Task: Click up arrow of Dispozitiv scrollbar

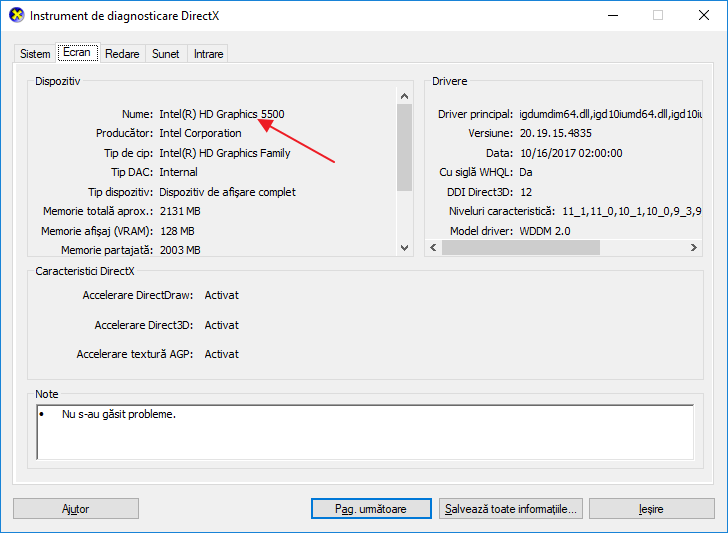Action: pos(404,96)
